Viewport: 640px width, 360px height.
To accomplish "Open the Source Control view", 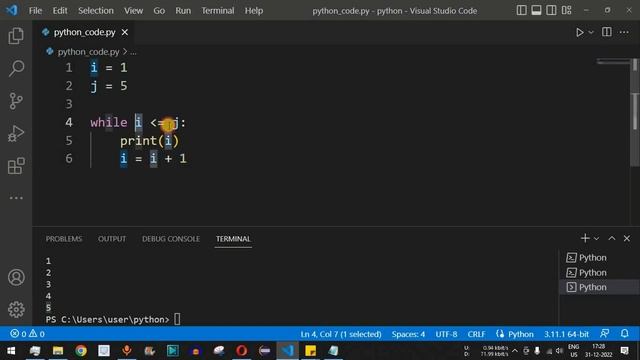I will click(16, 101).
